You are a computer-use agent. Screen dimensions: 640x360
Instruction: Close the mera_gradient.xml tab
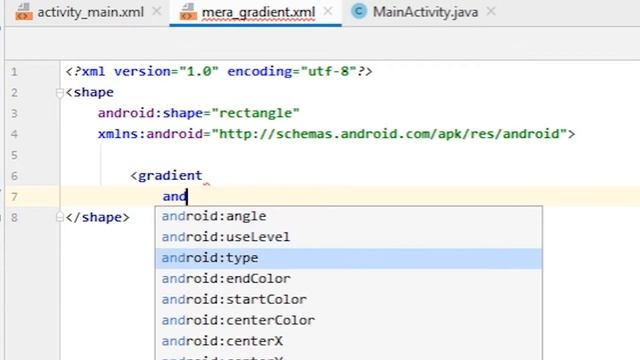tap(328, 11)
